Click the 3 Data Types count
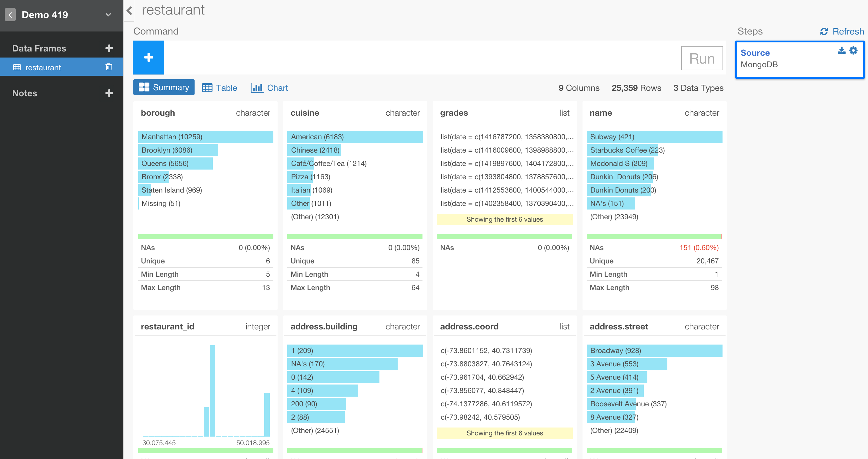The width and height of the screenshot is (868, 459). (698, 88)
